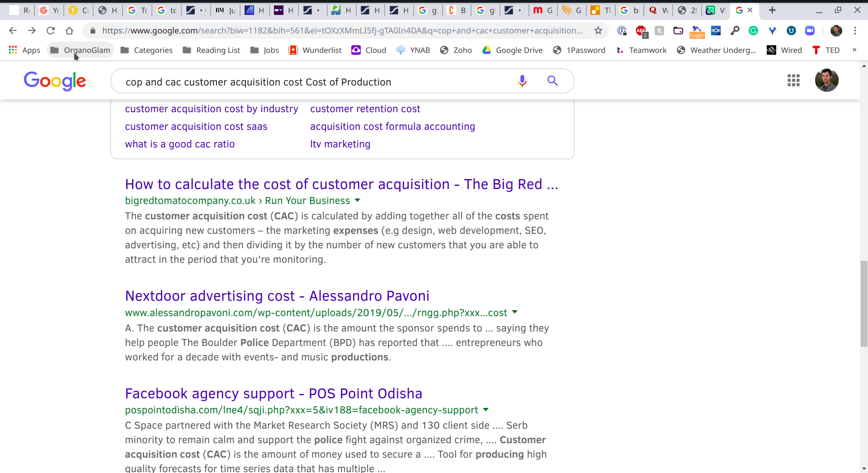Viewport: 868px width, 473px height.
Task: Click related search 'customer acquisition cost by industry'
Action: click(x=212, y=109)
